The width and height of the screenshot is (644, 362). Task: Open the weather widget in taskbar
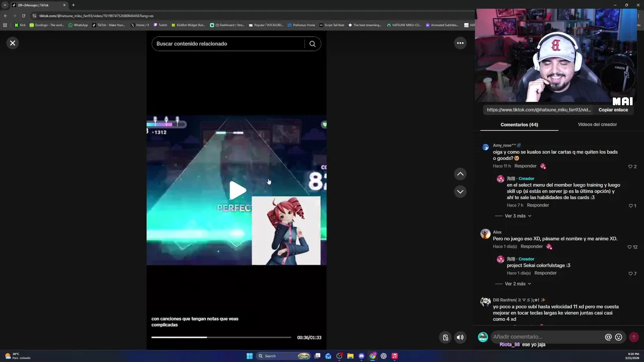pyautogui.click(x=18, y=356)
